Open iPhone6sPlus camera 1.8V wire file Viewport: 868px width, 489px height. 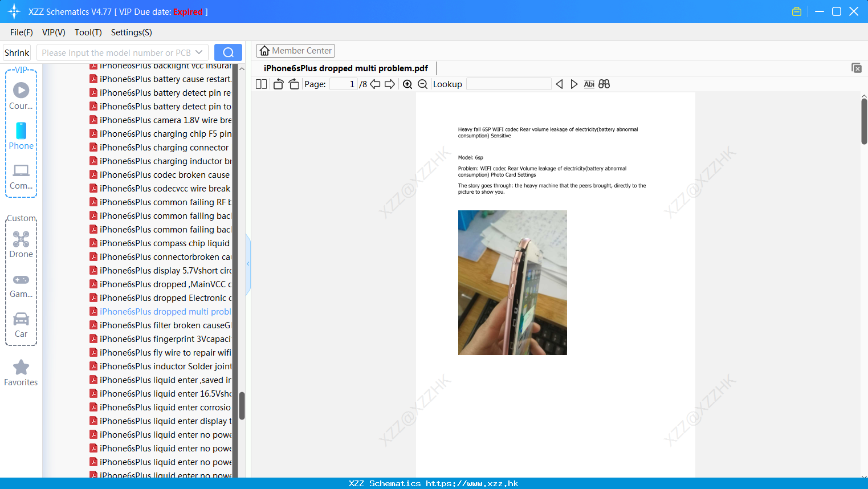pyautogui.click(x=161, y=120)
